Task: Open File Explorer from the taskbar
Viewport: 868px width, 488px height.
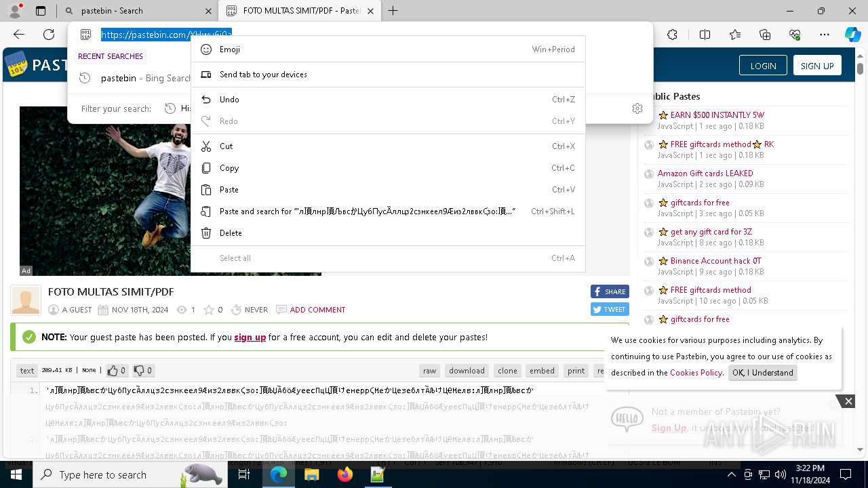Action: 311,474
